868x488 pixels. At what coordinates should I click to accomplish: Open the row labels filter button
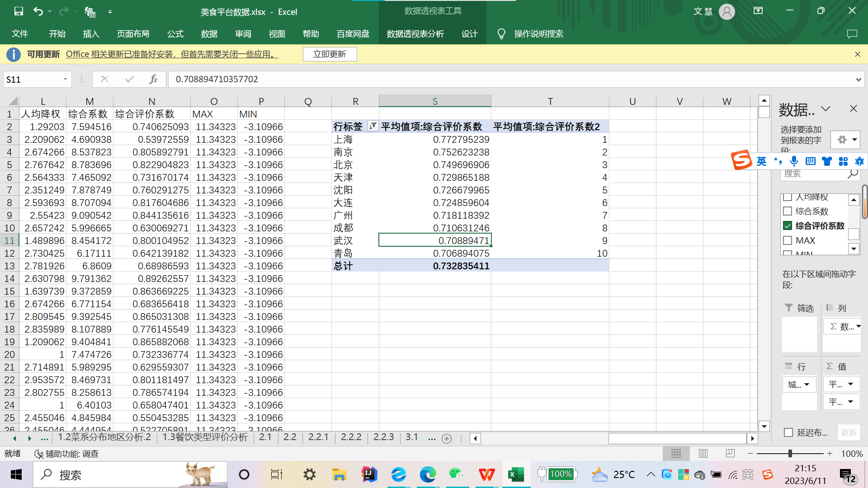click(373, 127)
